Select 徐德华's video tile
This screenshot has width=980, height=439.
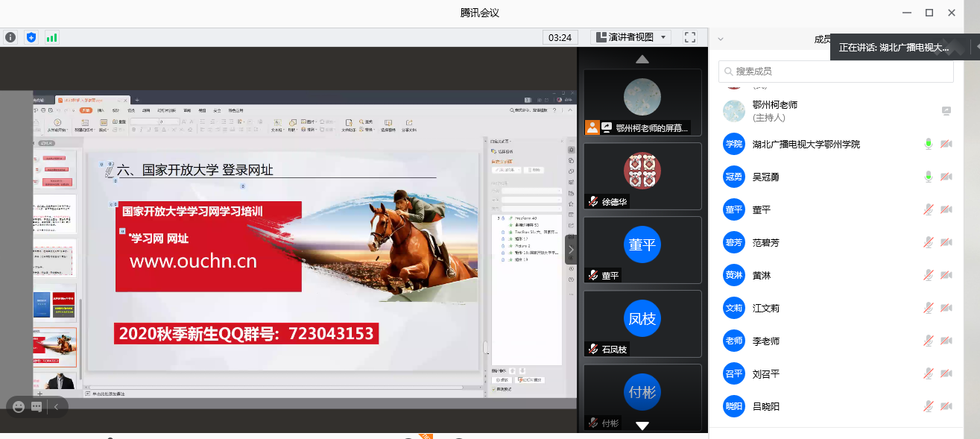point(642,175)
